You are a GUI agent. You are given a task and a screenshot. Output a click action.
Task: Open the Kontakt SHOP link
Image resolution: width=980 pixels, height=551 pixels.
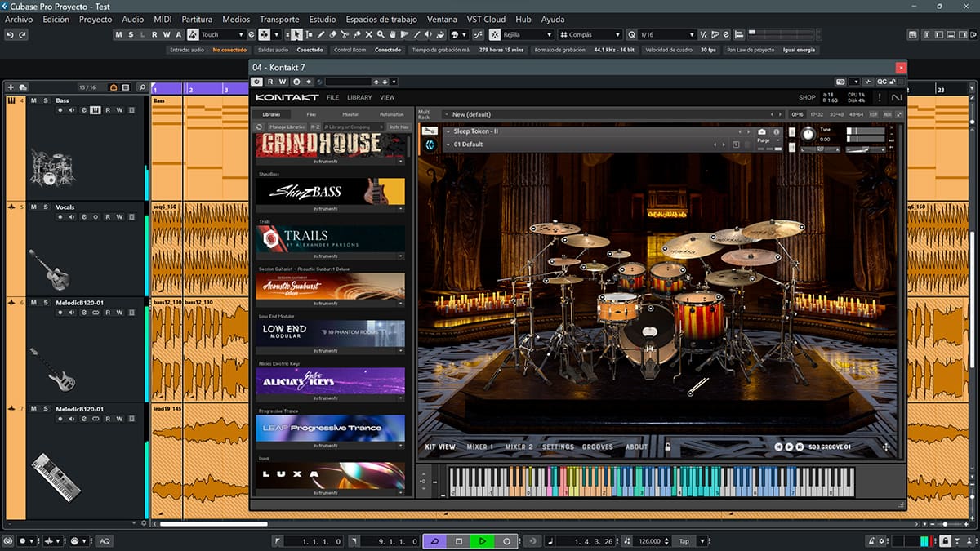coord(807,97)
